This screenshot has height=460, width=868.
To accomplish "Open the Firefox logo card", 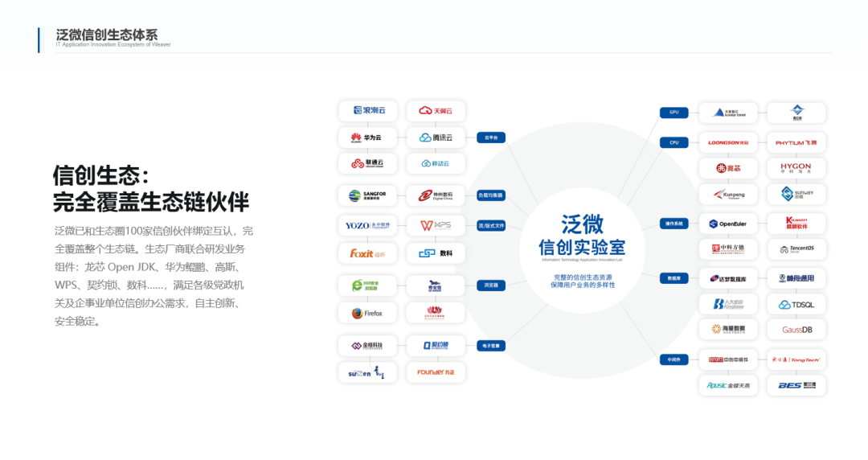I will pyautogui.click(x=368, y=313).
